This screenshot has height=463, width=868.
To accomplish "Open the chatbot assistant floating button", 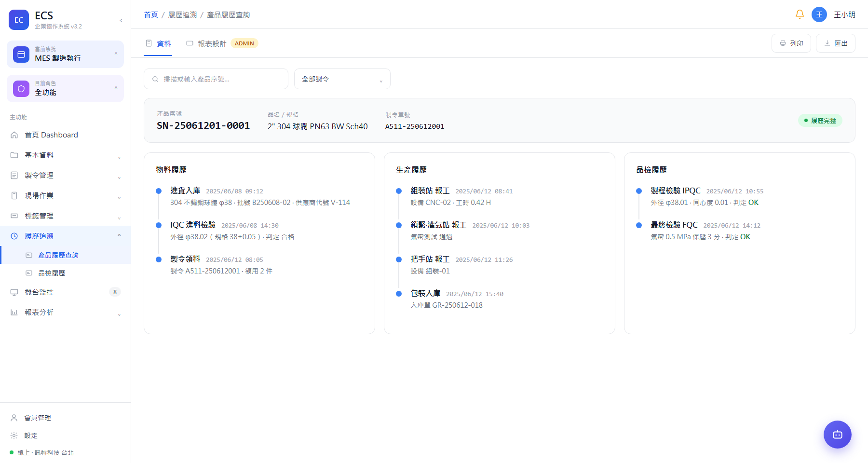I will 838,435.
